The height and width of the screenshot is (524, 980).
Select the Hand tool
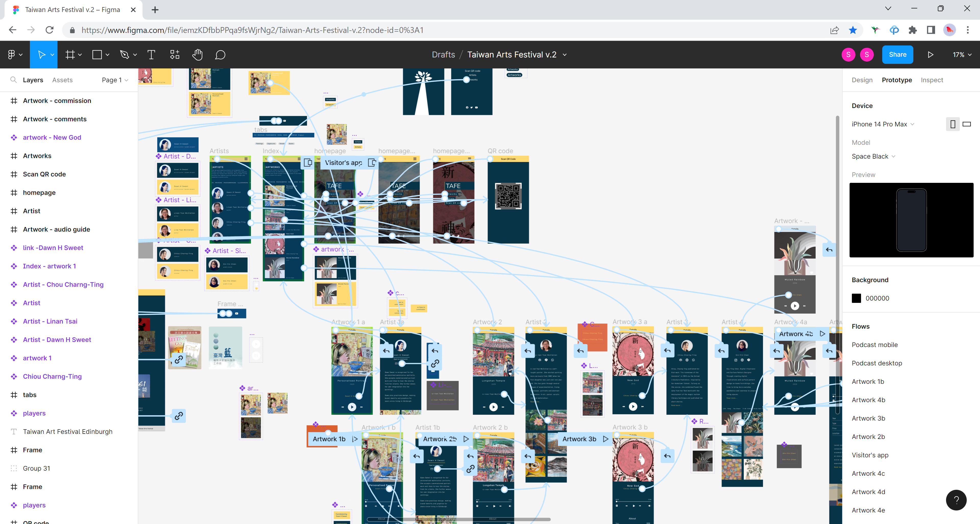point(197,55)
